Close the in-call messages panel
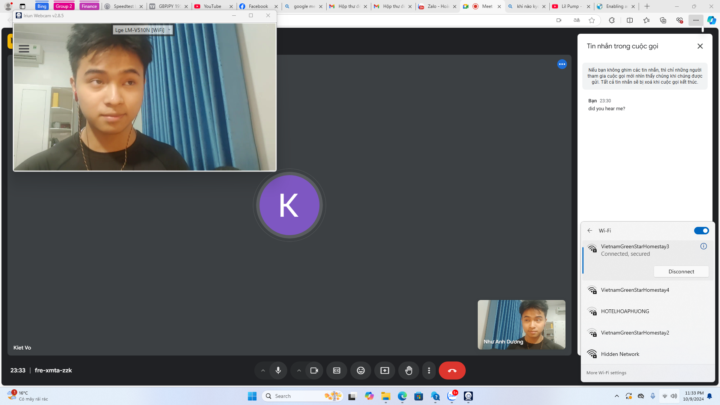Image resolution: width=720 pixels, height=405 pixels. point(700,46)
